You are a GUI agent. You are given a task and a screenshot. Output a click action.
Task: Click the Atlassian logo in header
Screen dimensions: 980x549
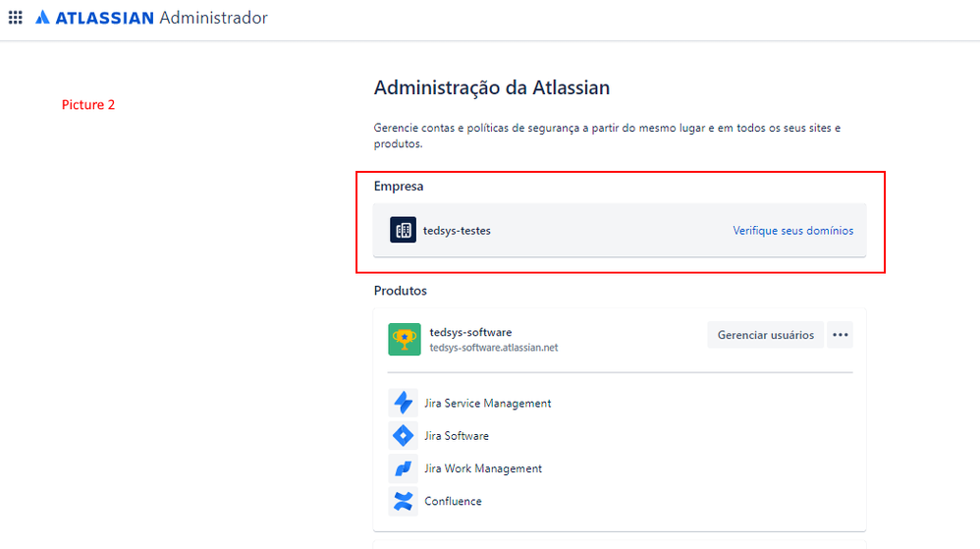[94, 18]
